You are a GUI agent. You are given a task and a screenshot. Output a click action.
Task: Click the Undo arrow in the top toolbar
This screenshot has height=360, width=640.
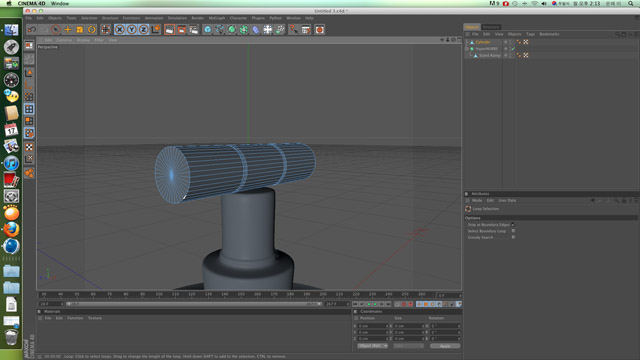(32, 29)
